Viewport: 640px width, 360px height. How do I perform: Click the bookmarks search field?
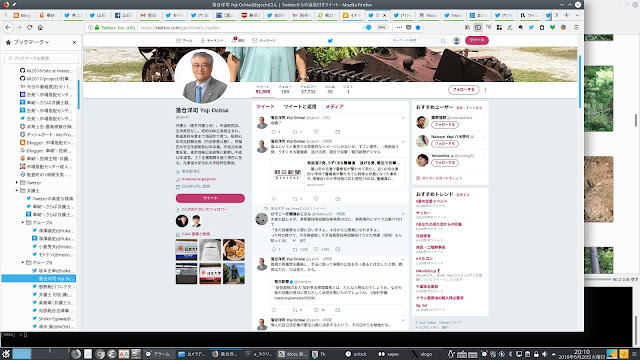coord(41,58)
